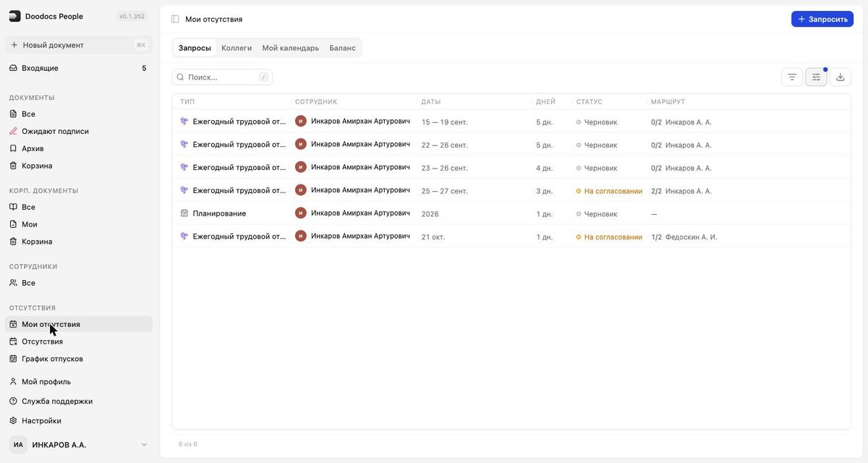
Task: Click the icon next to Мои
Action: (13, 224)
